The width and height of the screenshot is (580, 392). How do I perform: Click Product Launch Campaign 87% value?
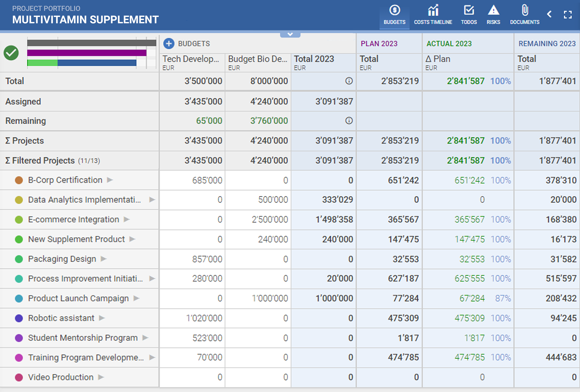503,298
